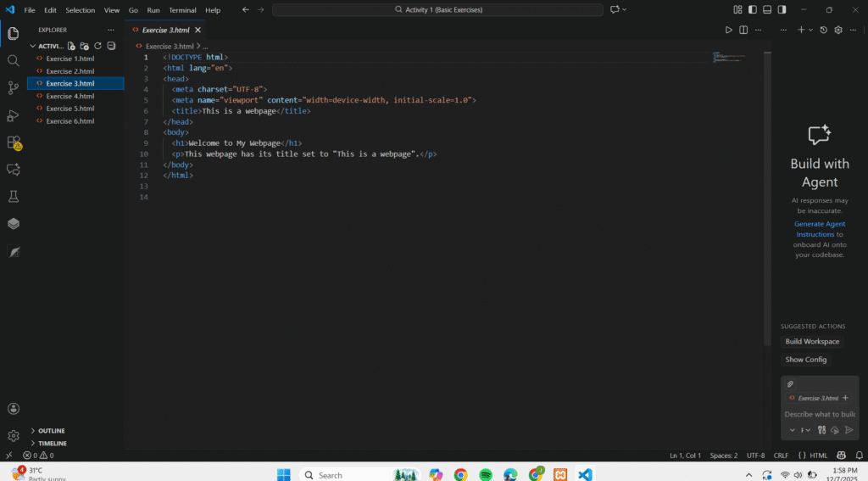Click the New File icon in Explorer

click(x=72, y=46)
